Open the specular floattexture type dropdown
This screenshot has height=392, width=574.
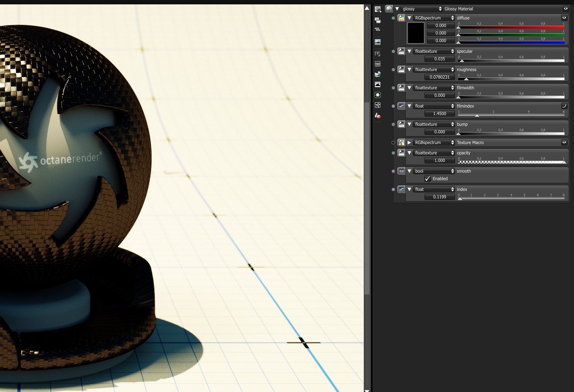pos(434,51)
